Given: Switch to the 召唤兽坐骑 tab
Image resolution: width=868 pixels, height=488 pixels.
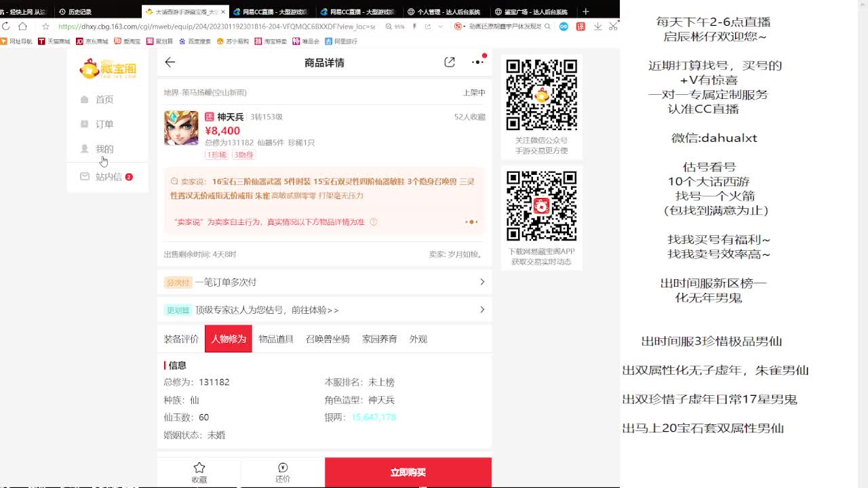Looking at the screenshot, I should click(x=328, y=339).
